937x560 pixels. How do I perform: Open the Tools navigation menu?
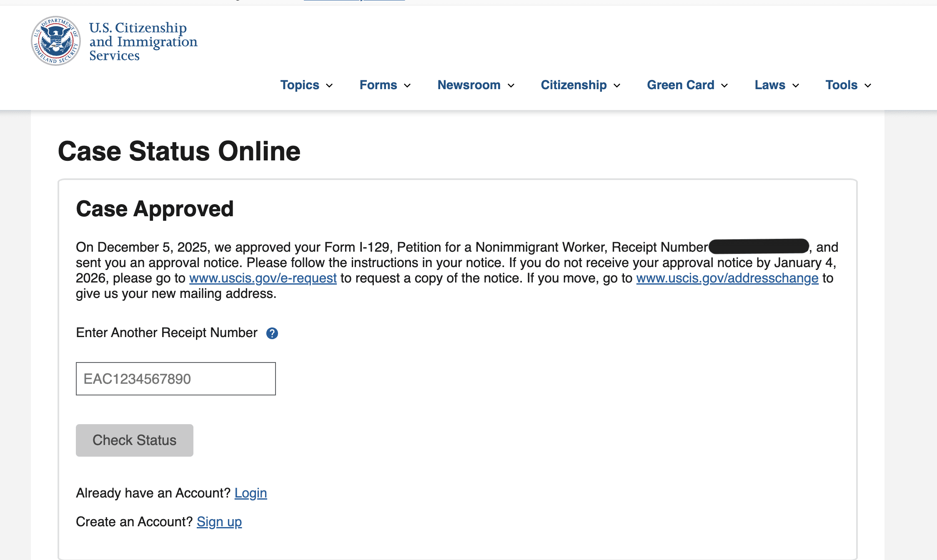coord(842,85)
